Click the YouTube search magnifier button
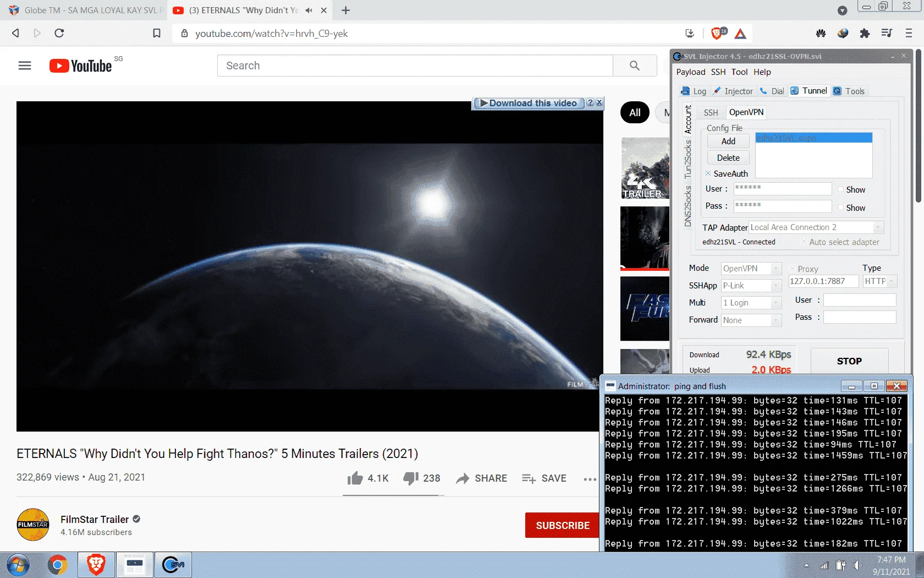The width and height of the screenshot is (924, 578). (635, 66)
